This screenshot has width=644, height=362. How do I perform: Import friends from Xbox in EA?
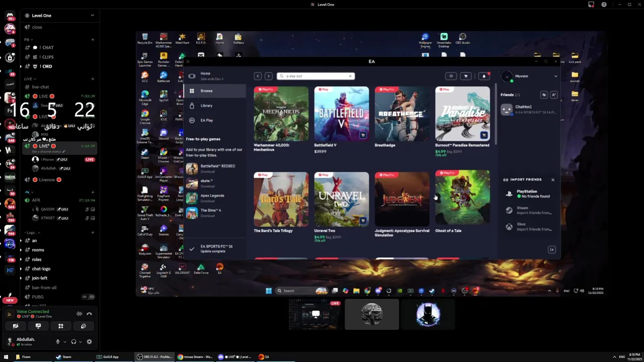pyautogui.click(x=530, y=227)
